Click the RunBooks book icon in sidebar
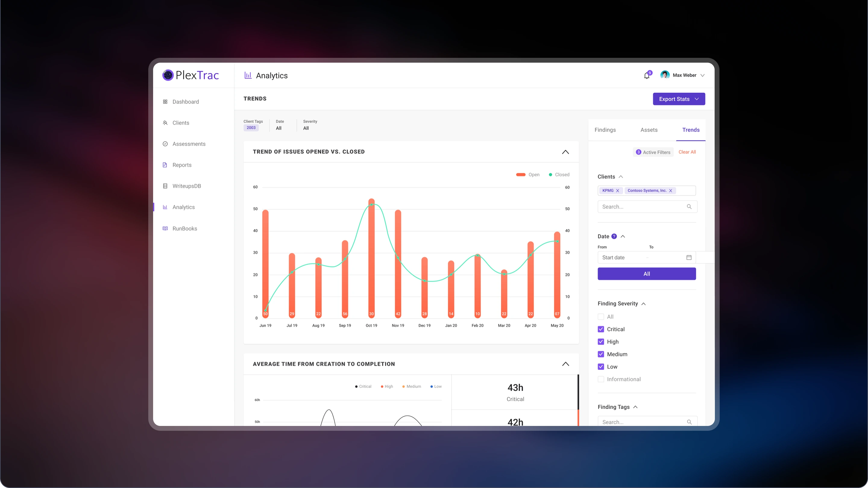This screenshot has height=488, width=868. [165, 228]
